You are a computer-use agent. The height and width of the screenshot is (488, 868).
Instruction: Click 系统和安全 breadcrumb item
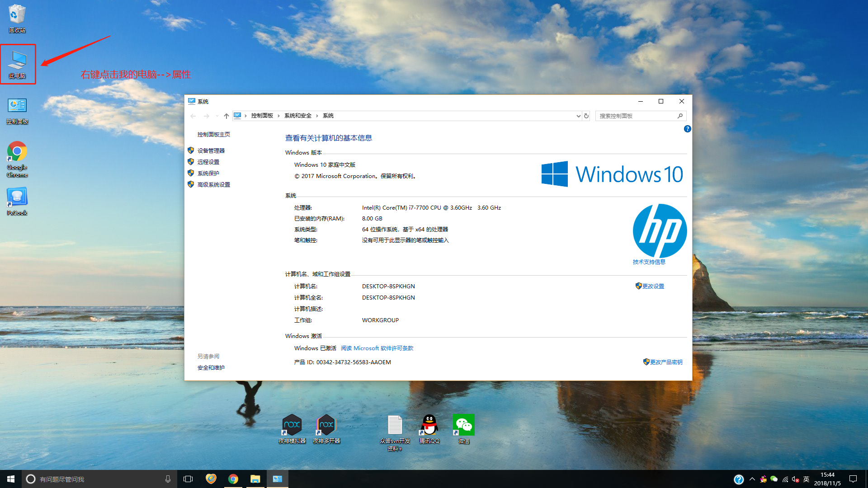pos(298,116)
